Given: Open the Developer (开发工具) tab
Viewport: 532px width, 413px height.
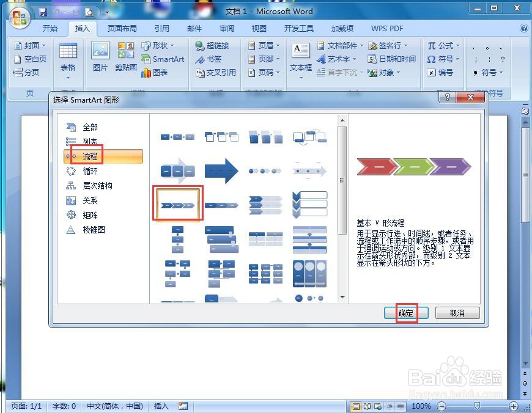Looking at the screenshot, I should [x=298, y=29].
